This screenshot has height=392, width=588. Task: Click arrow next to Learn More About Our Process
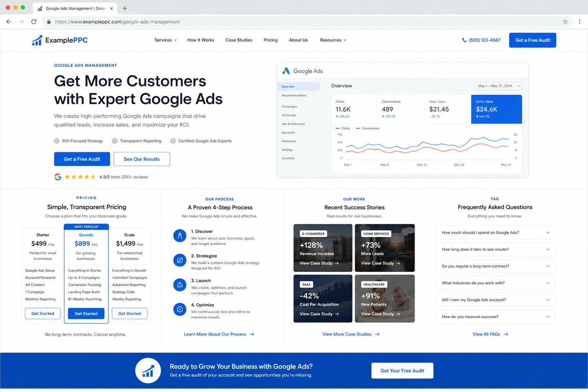(252, 334)
